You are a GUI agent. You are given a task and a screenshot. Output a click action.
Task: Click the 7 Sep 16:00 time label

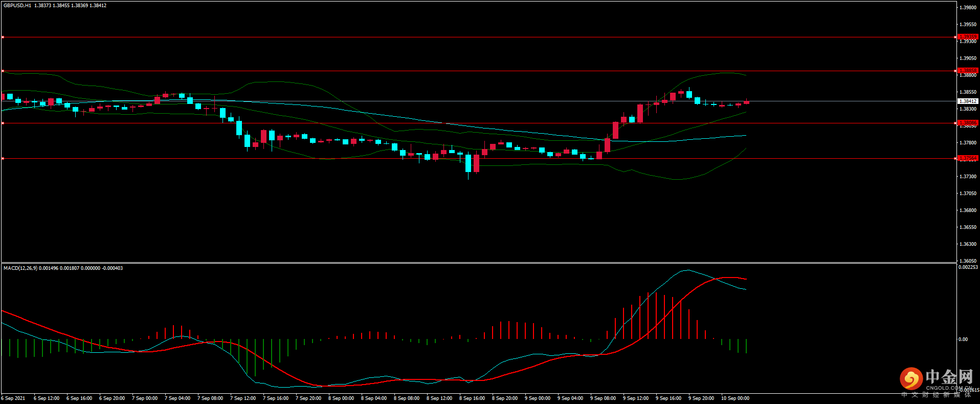point(276,398)
